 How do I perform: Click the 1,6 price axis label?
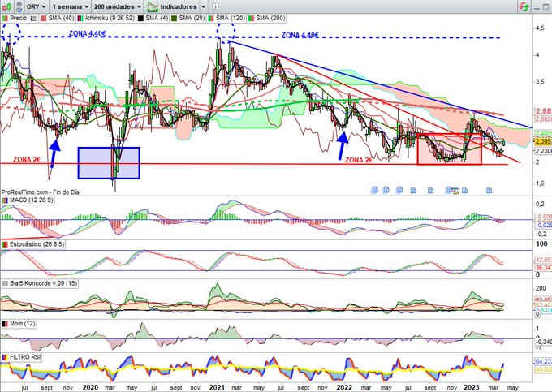[540, 183]
